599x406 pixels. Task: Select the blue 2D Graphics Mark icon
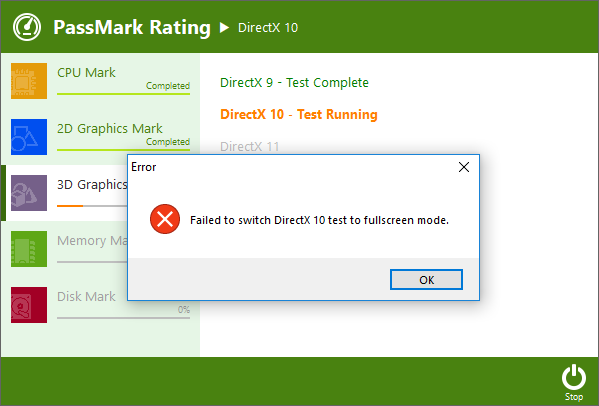click(x=29, y=137)
